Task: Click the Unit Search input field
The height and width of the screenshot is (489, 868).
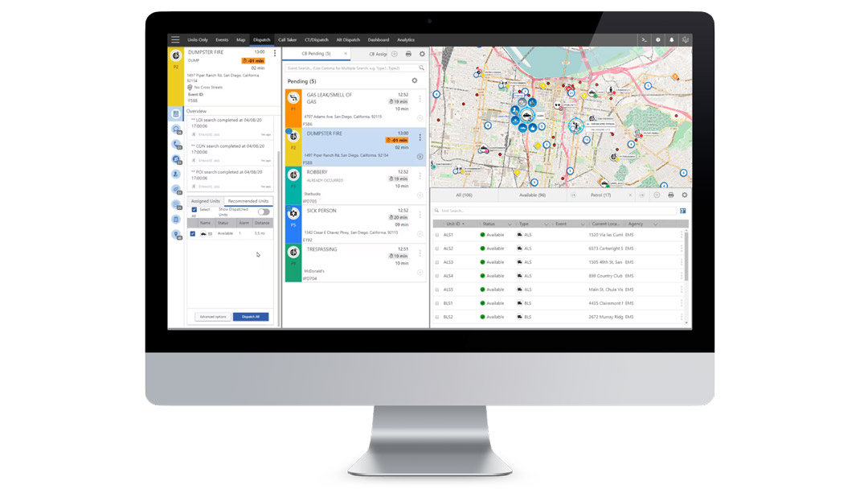Action: pos(555,211)
